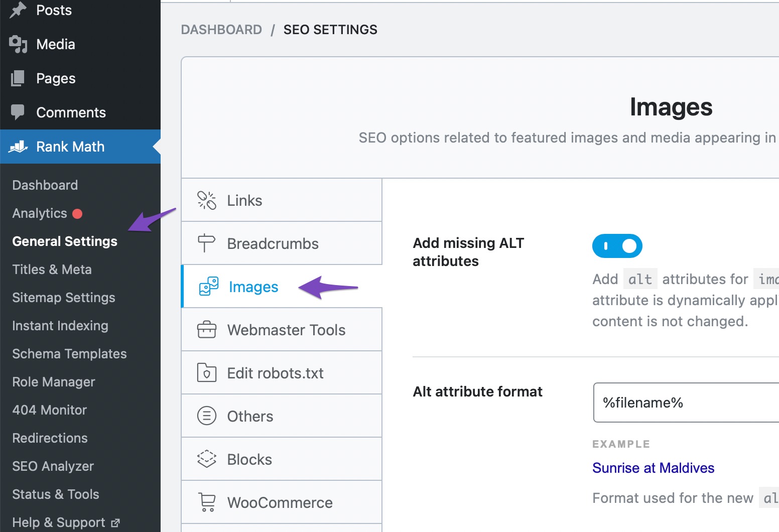
Task: Open Role Manager
Action: [54, 382]
